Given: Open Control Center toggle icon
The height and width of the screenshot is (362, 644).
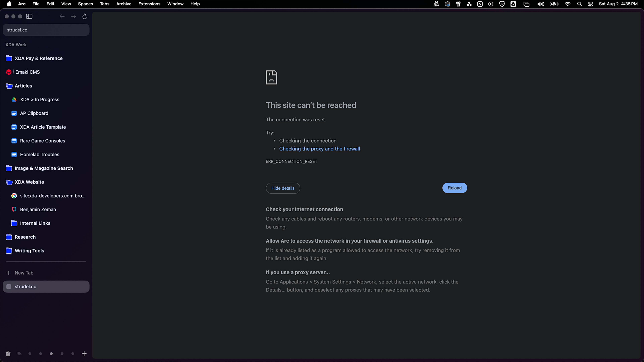Looking at the screenshot, I should coord(590,4).
